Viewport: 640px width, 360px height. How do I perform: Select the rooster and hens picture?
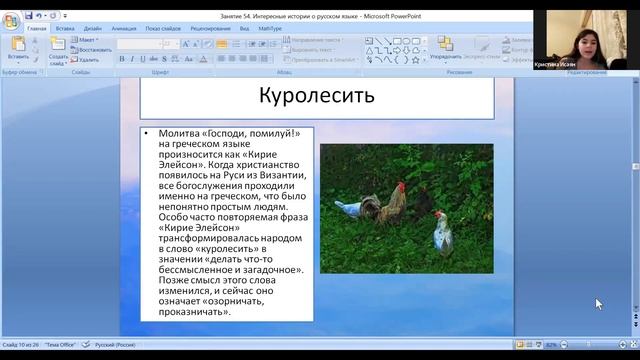pos(407,209)
